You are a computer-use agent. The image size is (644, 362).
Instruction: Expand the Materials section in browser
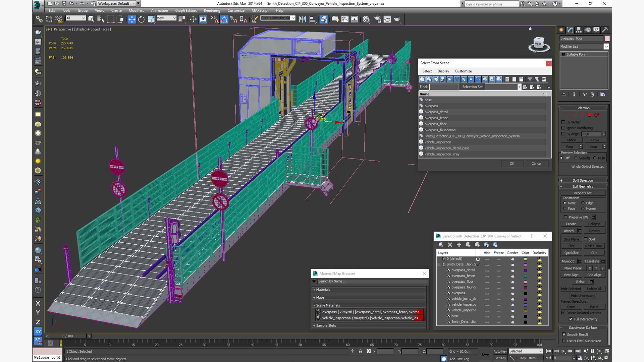[x=323, y=290]
